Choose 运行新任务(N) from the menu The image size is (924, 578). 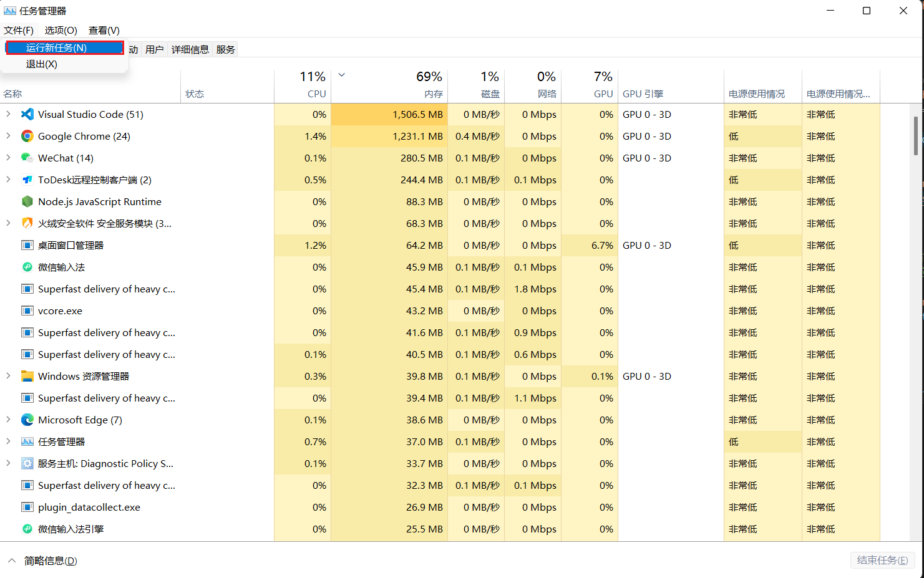(x=65, y=47)
